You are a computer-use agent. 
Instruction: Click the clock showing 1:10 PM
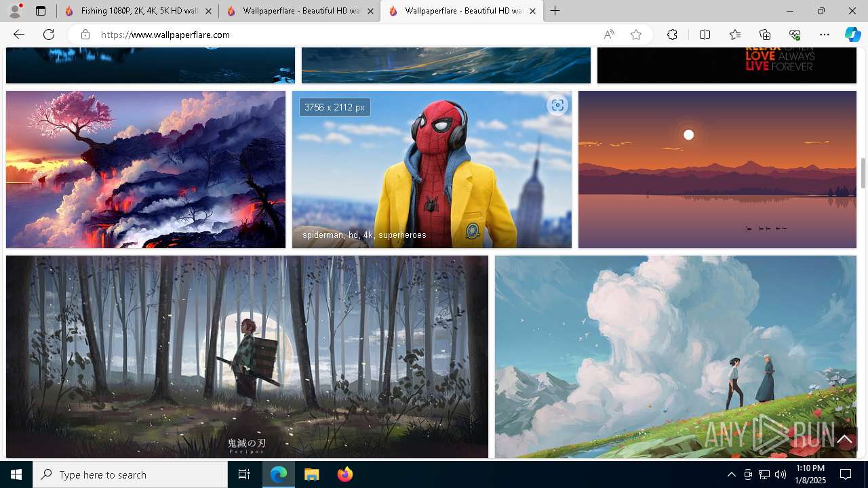(x=810, y=468)
